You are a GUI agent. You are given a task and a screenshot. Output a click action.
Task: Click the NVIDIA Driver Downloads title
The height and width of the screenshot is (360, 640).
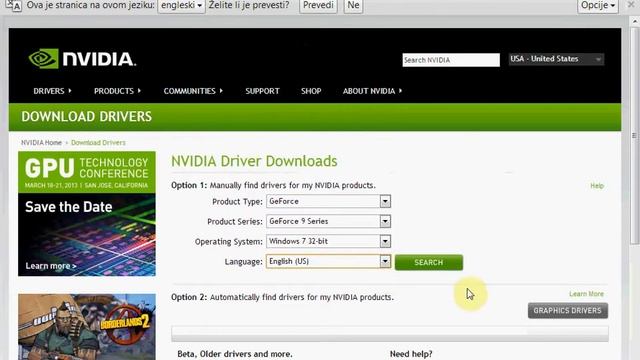coord(254,161)
